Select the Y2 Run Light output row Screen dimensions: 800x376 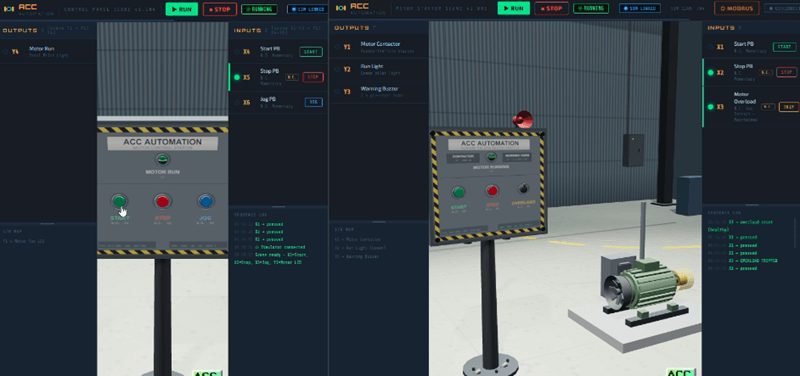[x=379, y=69]
